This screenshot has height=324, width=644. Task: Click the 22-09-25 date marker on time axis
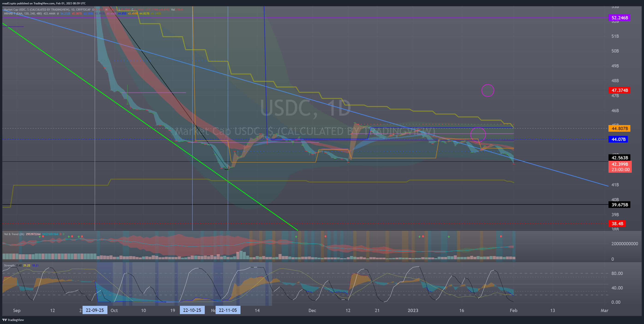coord(95,310)
